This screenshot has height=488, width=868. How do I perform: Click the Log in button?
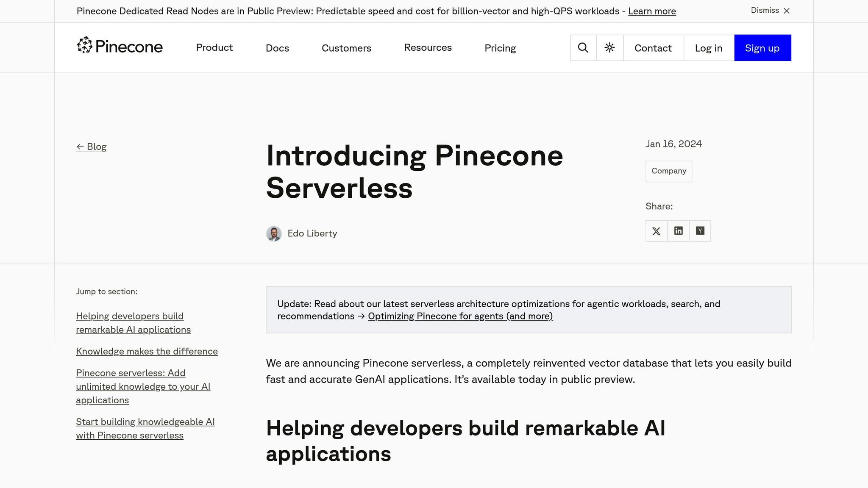pyautogui.click(x=708, y=48)
